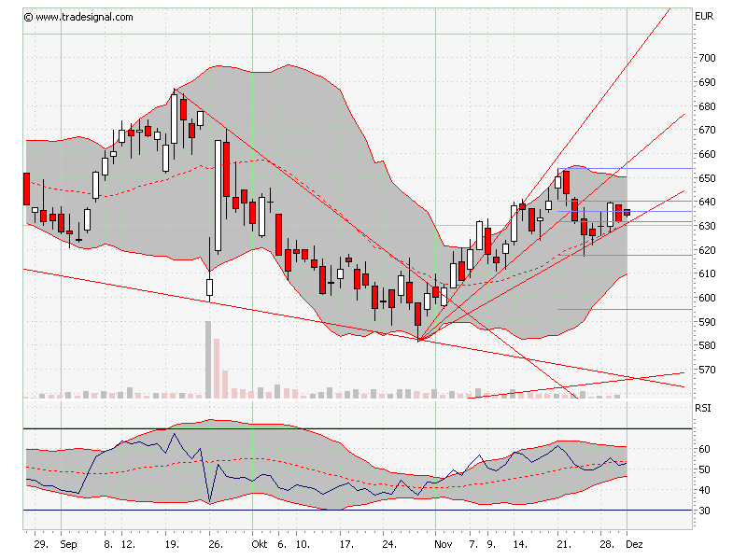This screenshot has width=747, height=560.
Task: Choose the 590 price axis label
Action: click(x=707, y=322)
